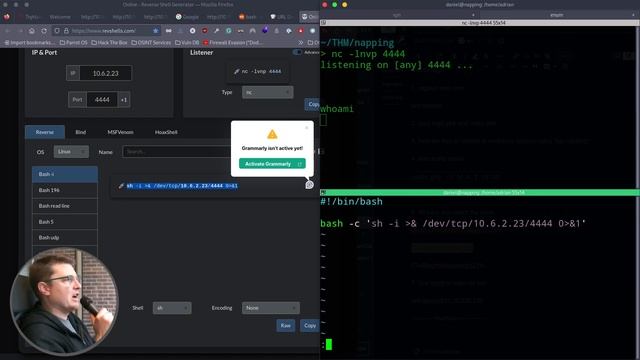Screen dimensions: 640x360
Task: Click the Name search field
Action: click(176, 151)
